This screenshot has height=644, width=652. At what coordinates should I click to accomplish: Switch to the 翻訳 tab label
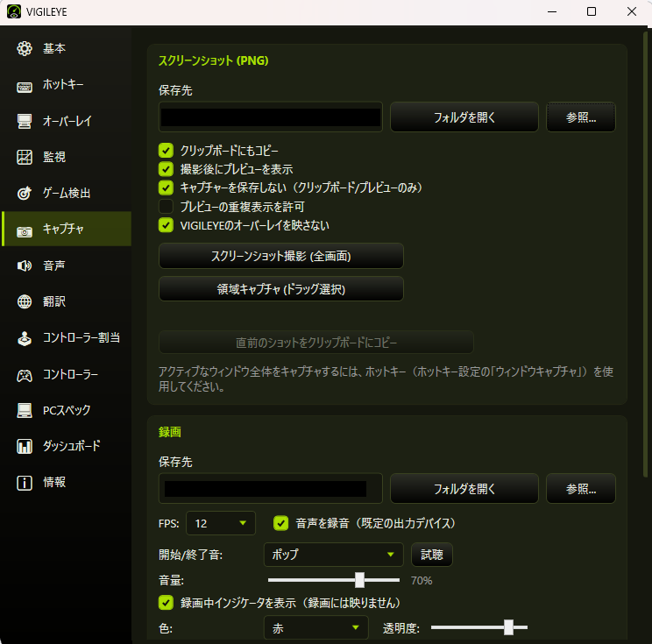point(54,301)
